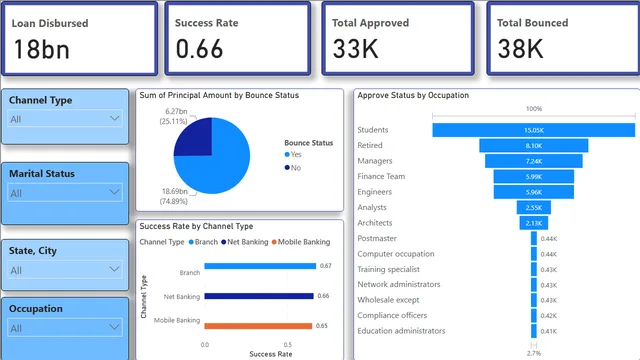Select the dark blue No pie slice
The width and height of the screenshot is (640, 360).
point(197,140)
